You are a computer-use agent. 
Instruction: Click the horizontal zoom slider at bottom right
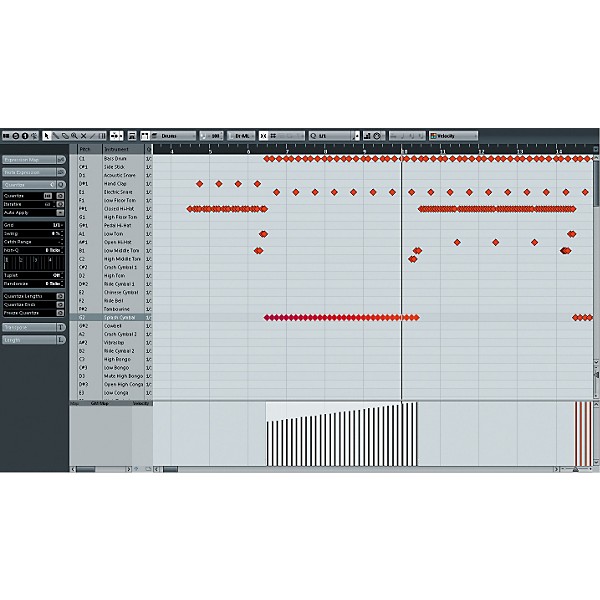[x=576, y=469]
